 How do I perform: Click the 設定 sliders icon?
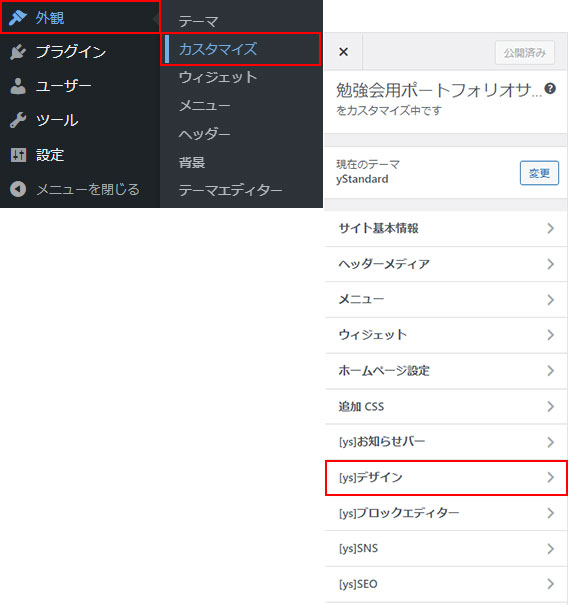[18, 155]
